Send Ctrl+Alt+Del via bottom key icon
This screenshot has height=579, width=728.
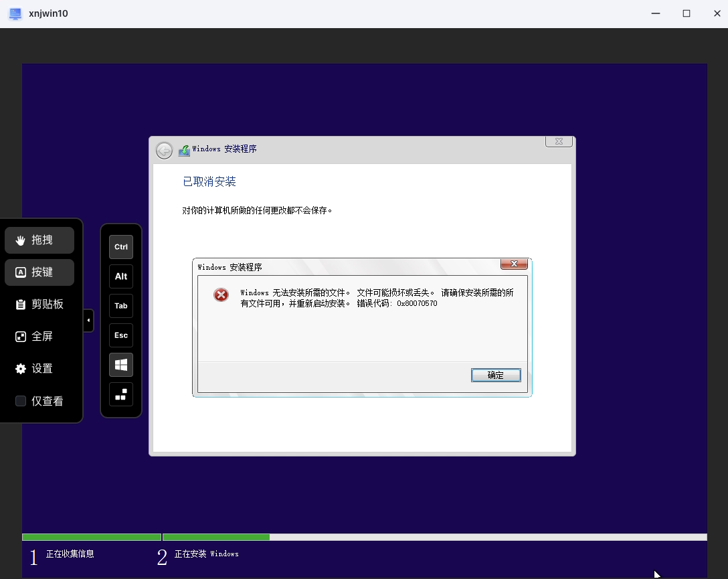tap(120, 395)
